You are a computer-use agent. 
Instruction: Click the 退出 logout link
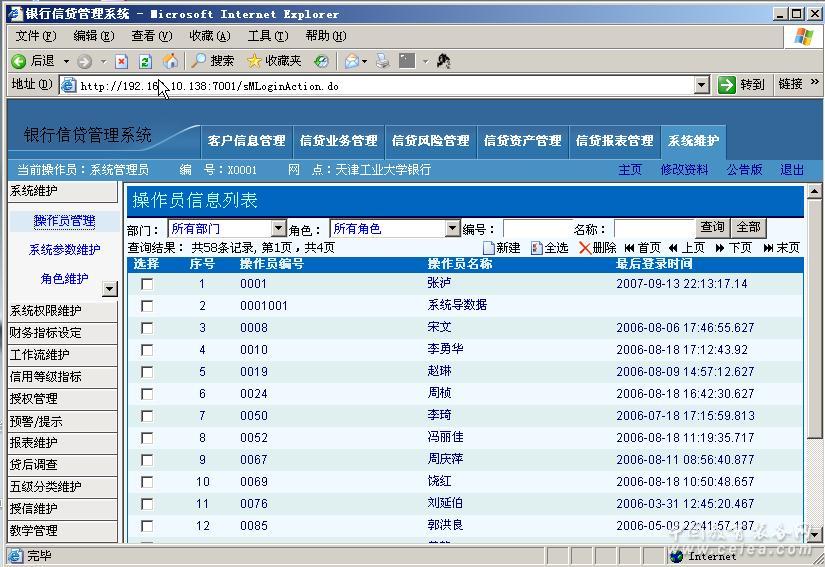coord(792,170)
